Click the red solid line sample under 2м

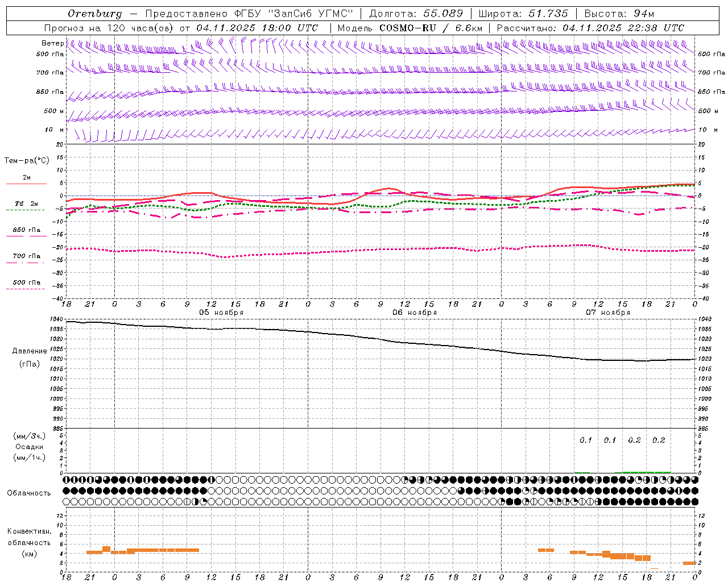[x=26, y=184]
